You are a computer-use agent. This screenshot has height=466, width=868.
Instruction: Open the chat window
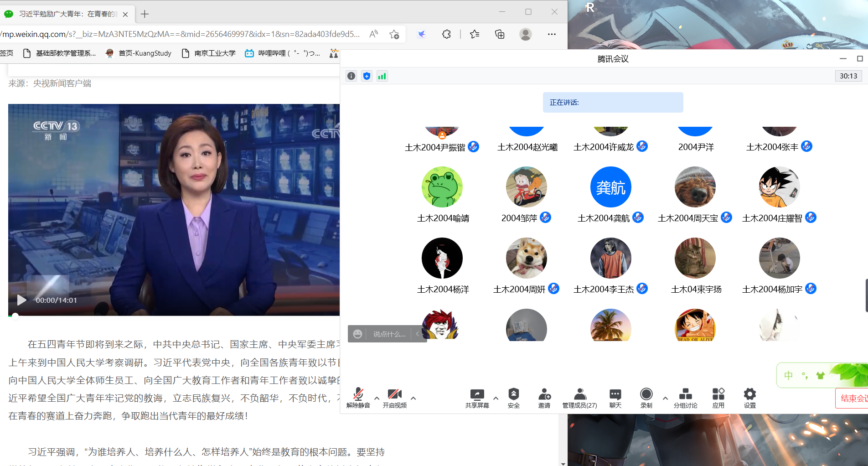pyautogui.click(x=615, y=394)
